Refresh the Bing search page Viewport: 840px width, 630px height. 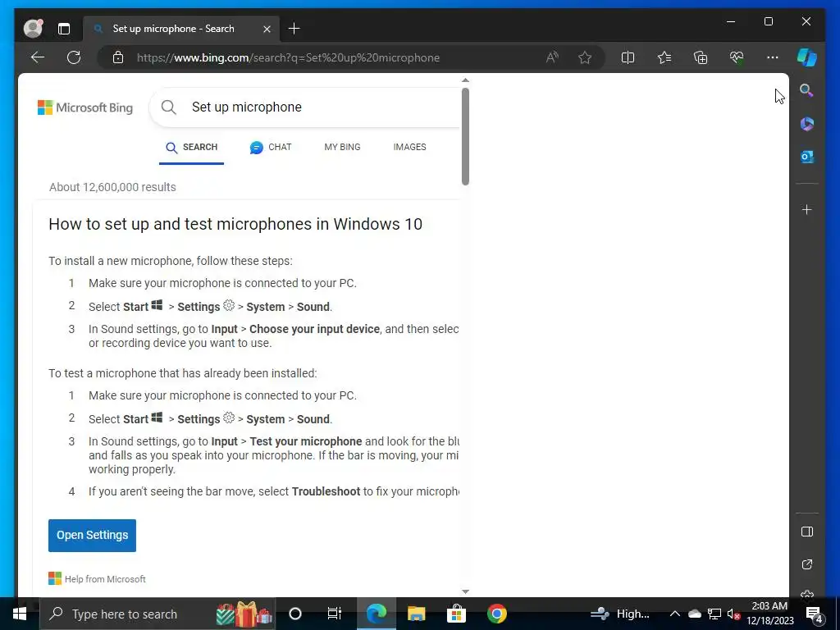click(x=74, y=57)
